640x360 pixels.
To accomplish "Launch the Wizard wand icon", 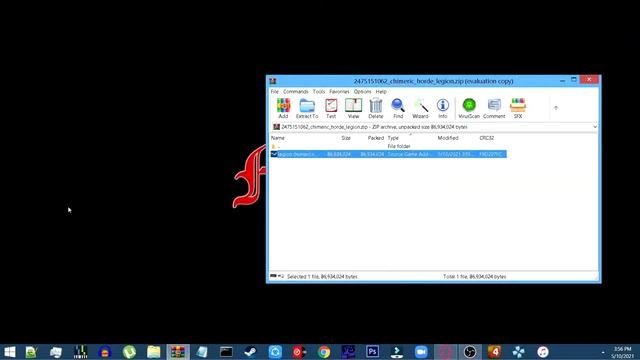I will (420, 108).
